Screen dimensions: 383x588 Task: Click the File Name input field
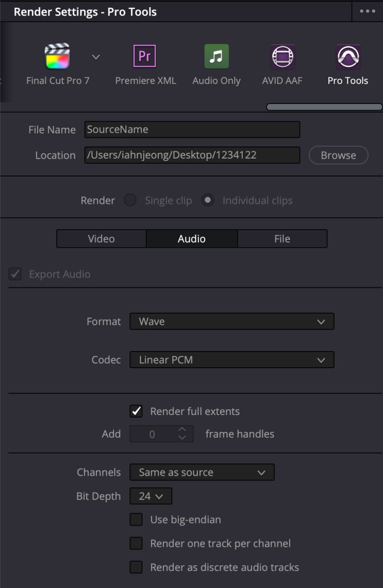point(192,130)
